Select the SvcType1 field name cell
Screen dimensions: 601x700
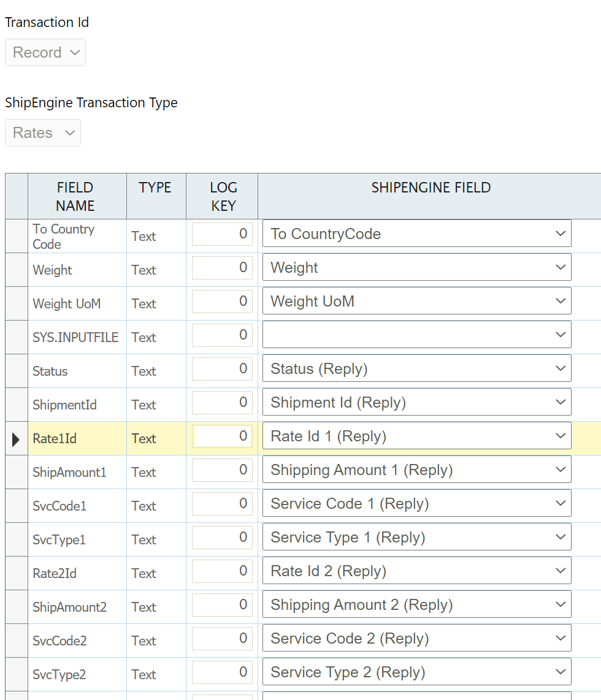click(77, 539)
